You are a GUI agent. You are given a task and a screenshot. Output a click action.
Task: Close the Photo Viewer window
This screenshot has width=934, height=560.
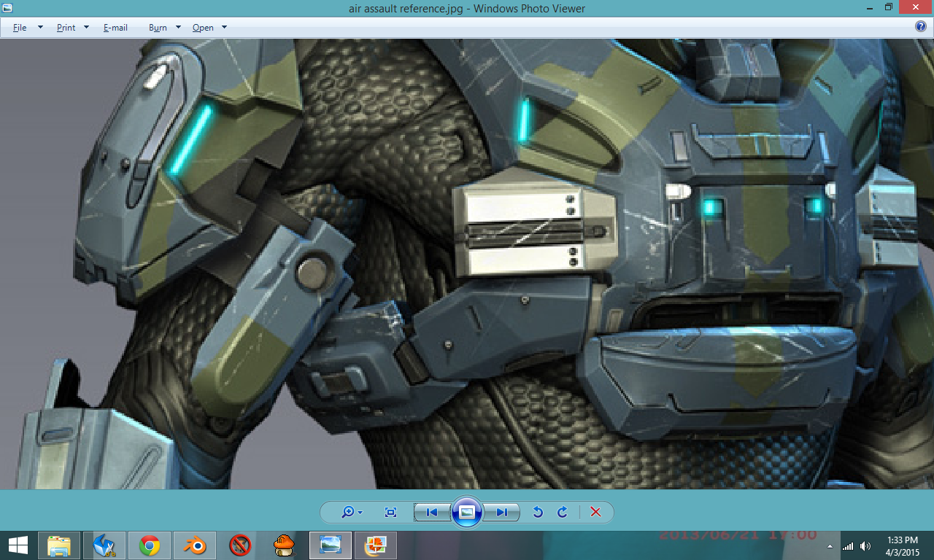coord(916,8)
